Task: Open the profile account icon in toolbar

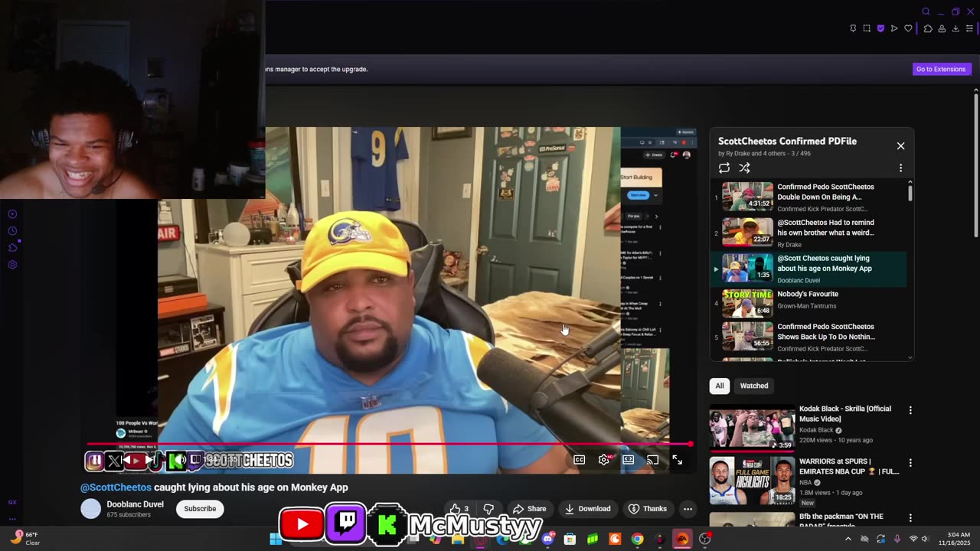Action: pos(942,28)
